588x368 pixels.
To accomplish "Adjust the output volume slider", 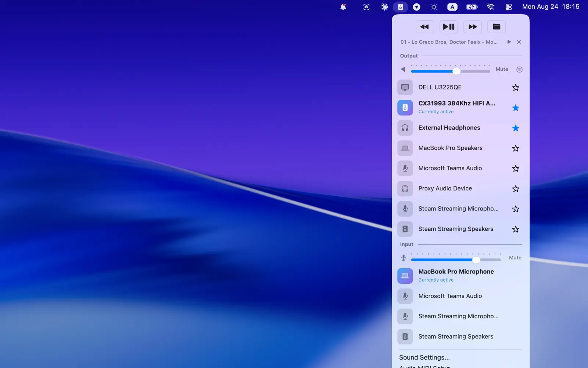I will pos(450,71).
